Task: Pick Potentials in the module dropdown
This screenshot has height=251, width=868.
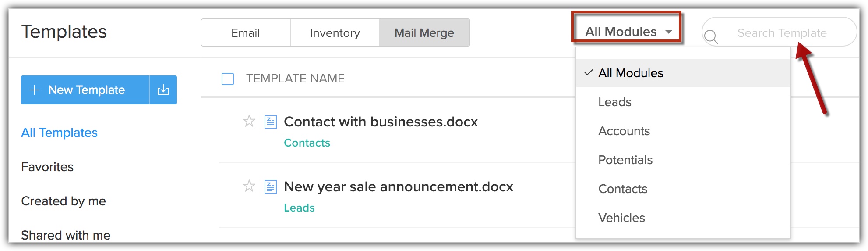Action: 625,160
